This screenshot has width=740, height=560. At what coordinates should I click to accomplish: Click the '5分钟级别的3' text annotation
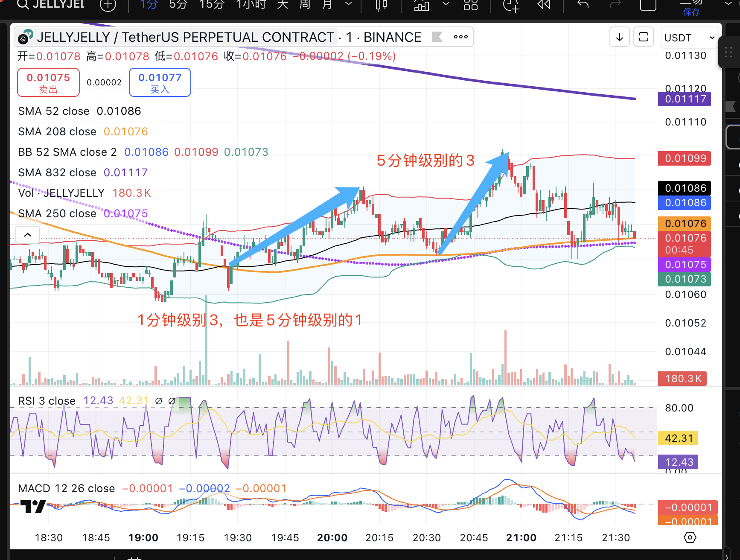[425, 160]
